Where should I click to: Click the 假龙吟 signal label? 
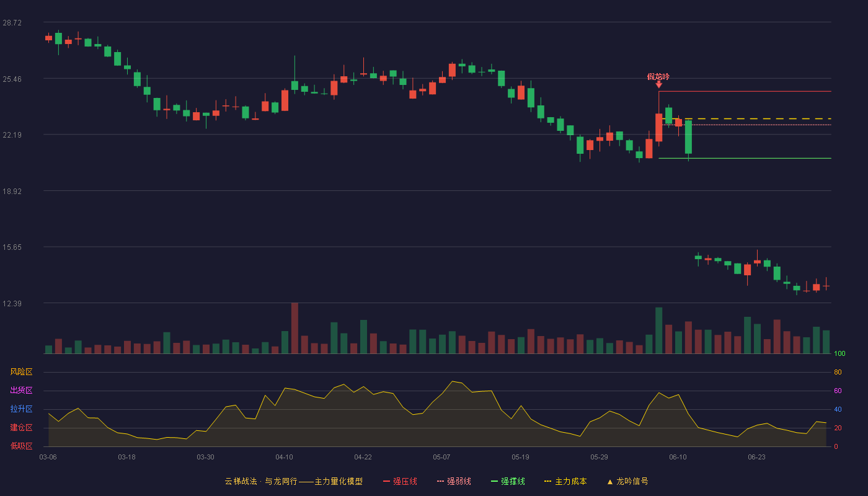(658, 77)
